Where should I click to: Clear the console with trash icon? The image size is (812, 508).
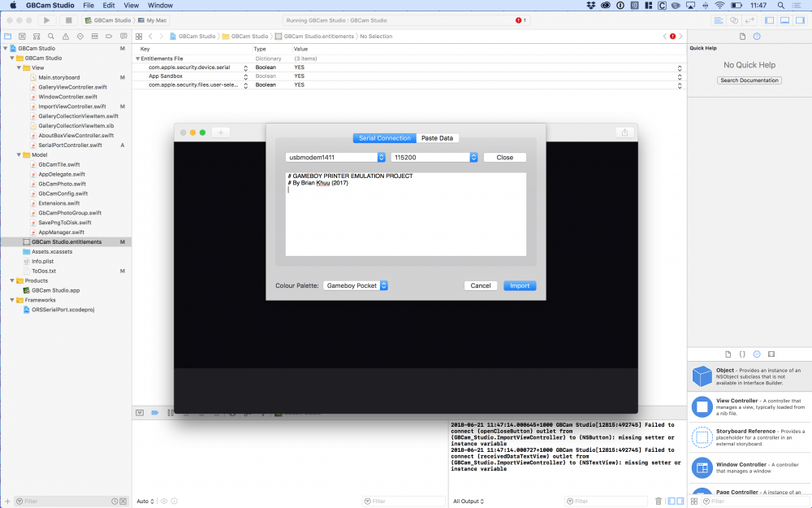coord(659,501)
